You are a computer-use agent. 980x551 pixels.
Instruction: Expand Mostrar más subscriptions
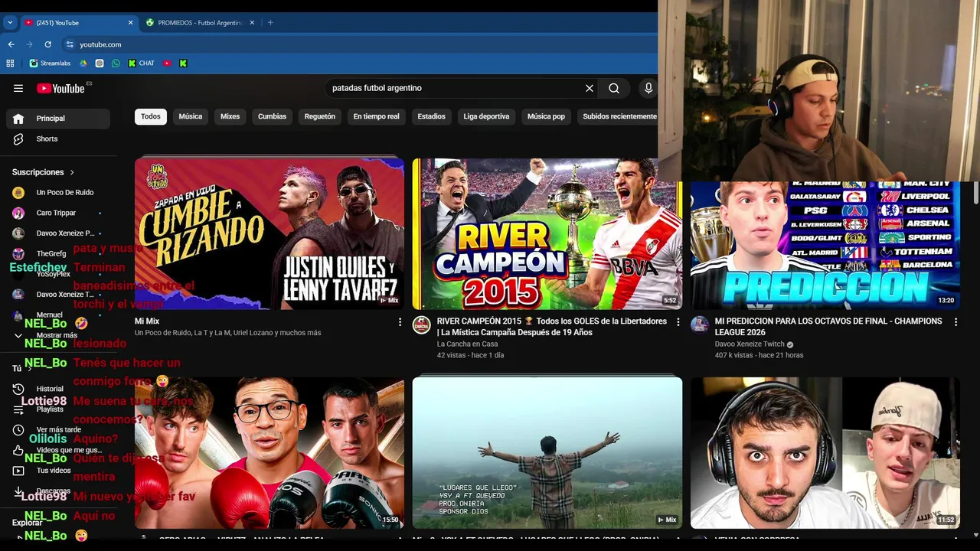[x=58, y=335]
